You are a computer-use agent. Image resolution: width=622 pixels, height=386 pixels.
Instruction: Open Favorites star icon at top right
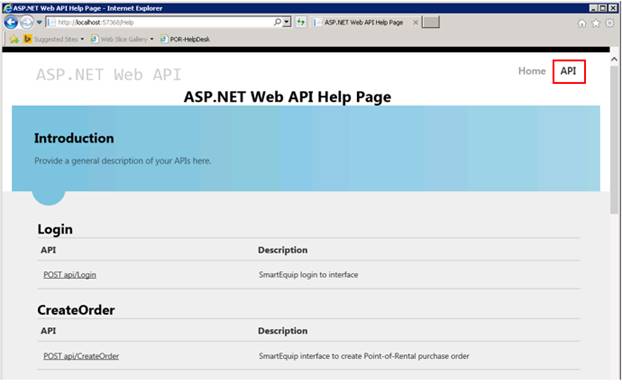[x=596, y=23]
